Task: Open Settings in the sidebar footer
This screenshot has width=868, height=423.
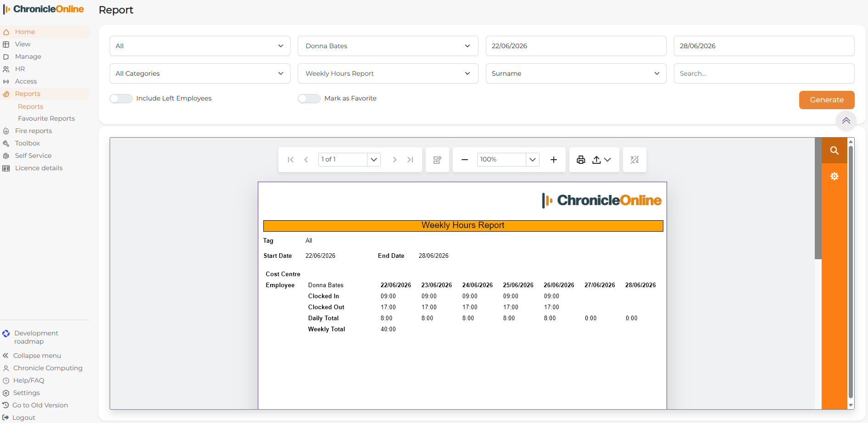Action: (x=22, y=393)
